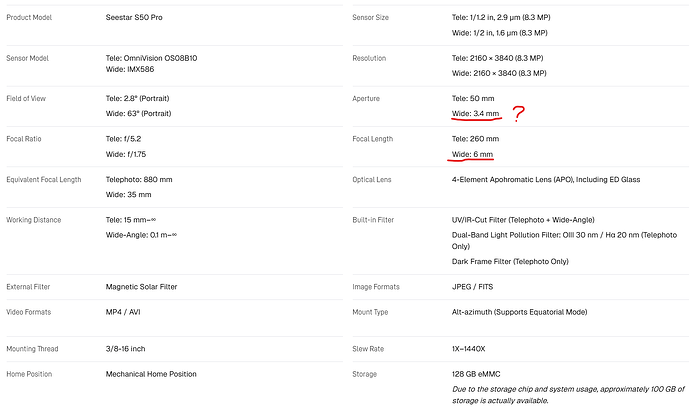Select 'Alt-azimuth (Supports Equatorial Mode)' value
690x416 pixels.
coord(519,312)
